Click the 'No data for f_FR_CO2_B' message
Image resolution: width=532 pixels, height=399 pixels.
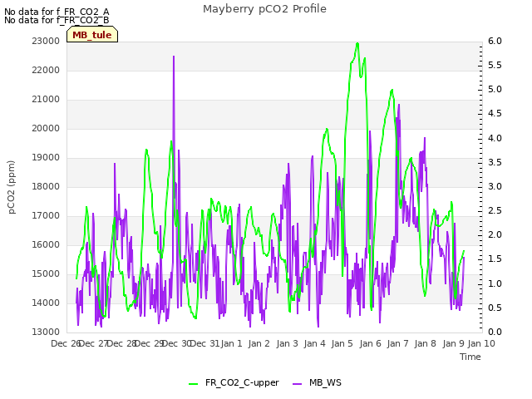[x=57, y=20]
